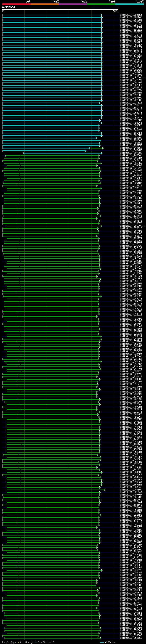Select label UniRef100_C5QYS2

[x=131, y=638]
